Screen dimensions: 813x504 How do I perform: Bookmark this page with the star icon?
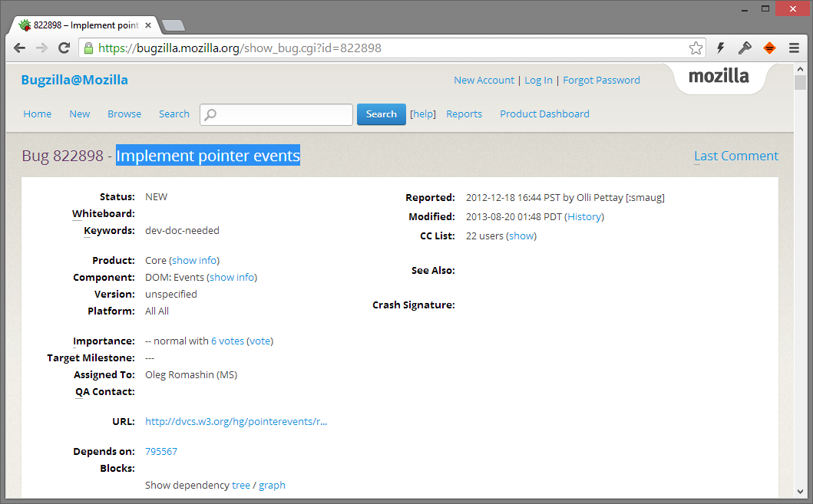696,48
